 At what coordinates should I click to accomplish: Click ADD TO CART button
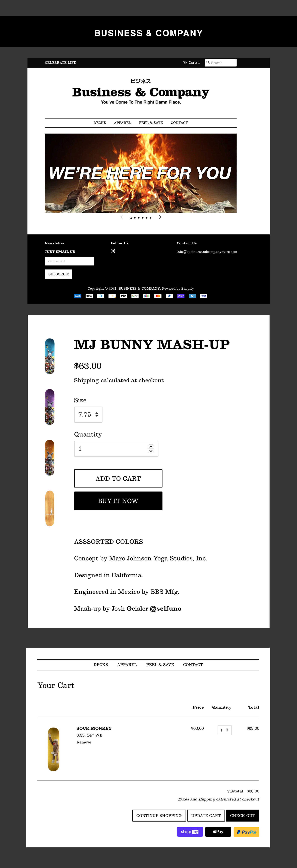tap(118, 478)
